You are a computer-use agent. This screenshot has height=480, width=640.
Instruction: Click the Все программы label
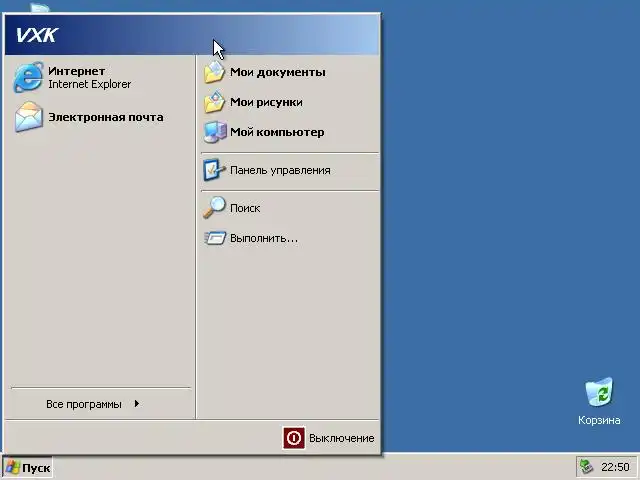tap(84, 404)
